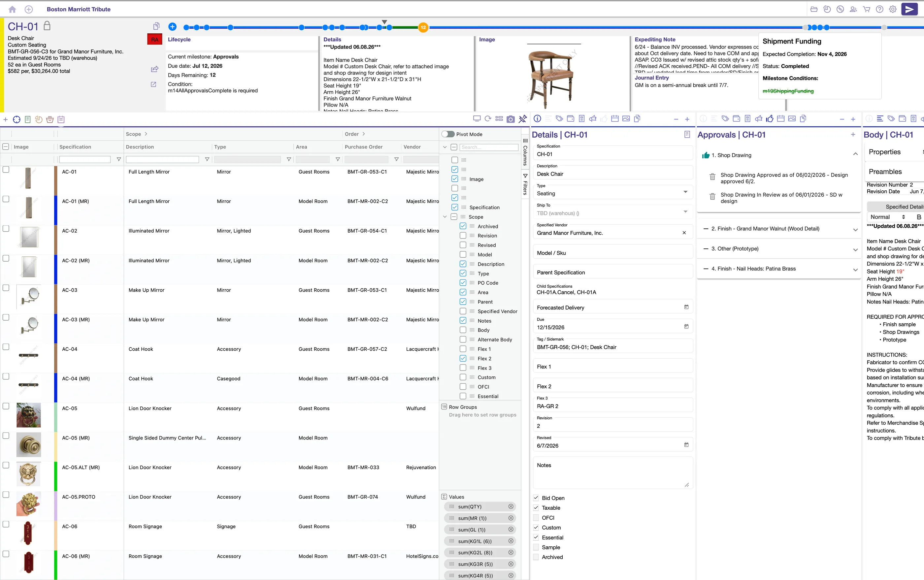The height and width of the screenshot is (580, 924).
Task: Click the copy icon beside the CH-01 header
Action: pos(156,26)
